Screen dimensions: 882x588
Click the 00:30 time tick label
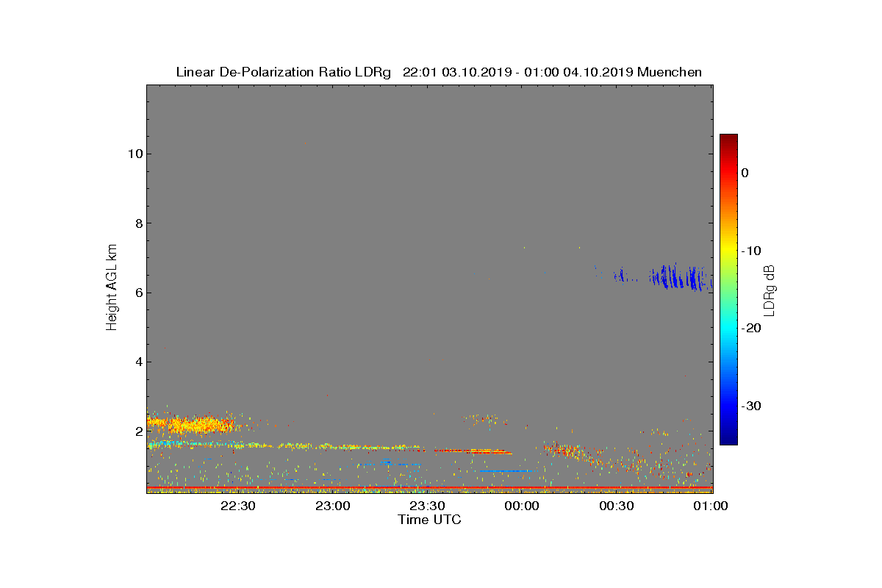617,506
